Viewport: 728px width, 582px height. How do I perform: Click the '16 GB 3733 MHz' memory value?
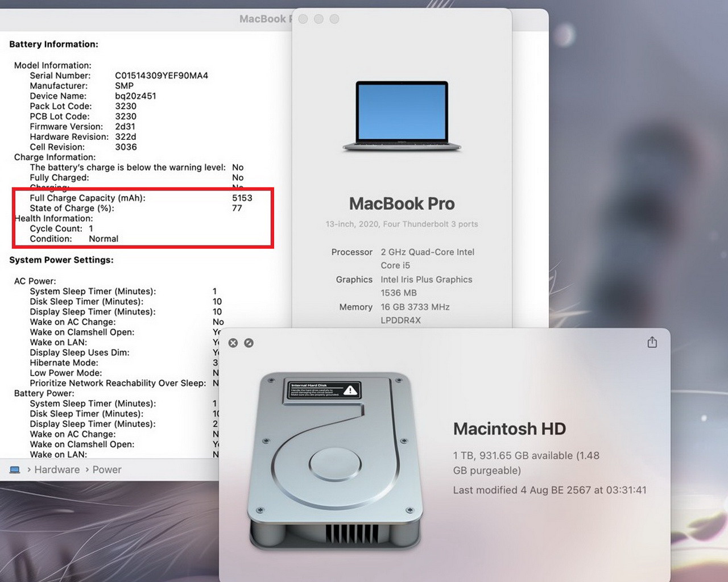click(415, 307)
